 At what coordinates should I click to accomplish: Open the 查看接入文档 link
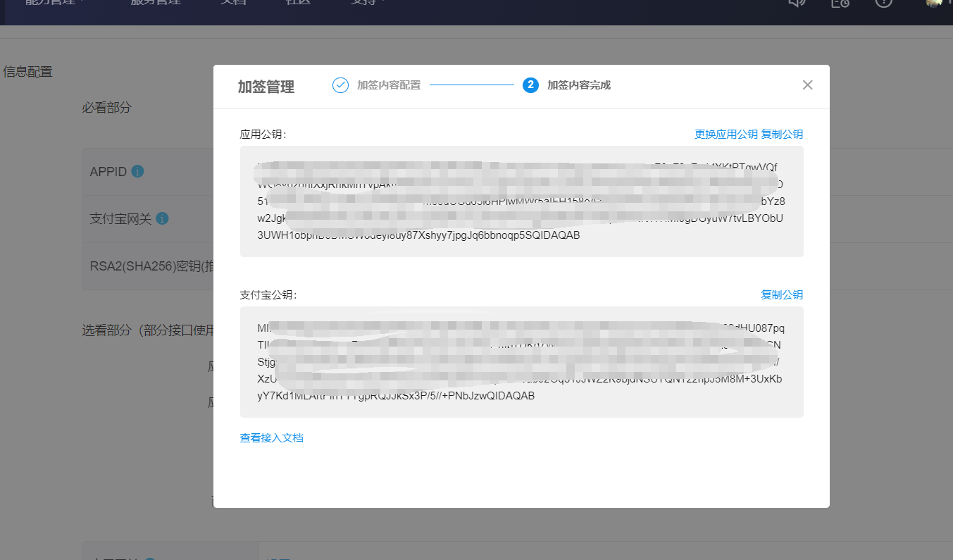271,438
